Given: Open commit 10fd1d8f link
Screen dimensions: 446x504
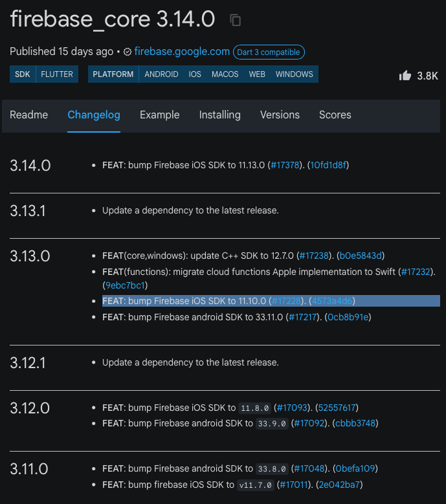Looking at the screenshot, I should (328, 165).
